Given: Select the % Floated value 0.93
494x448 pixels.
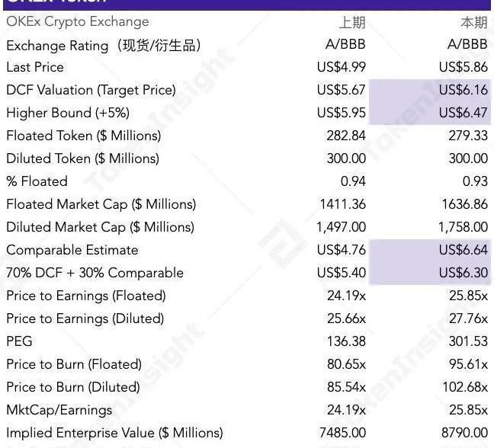Looking at the screenshot, I should tap(475, 181).
